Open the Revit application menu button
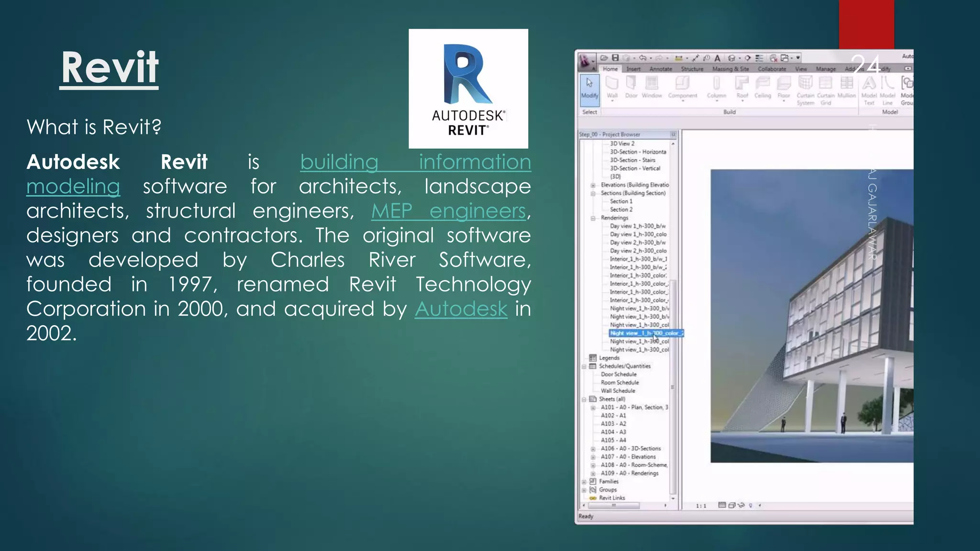 [x=587, y=61]
